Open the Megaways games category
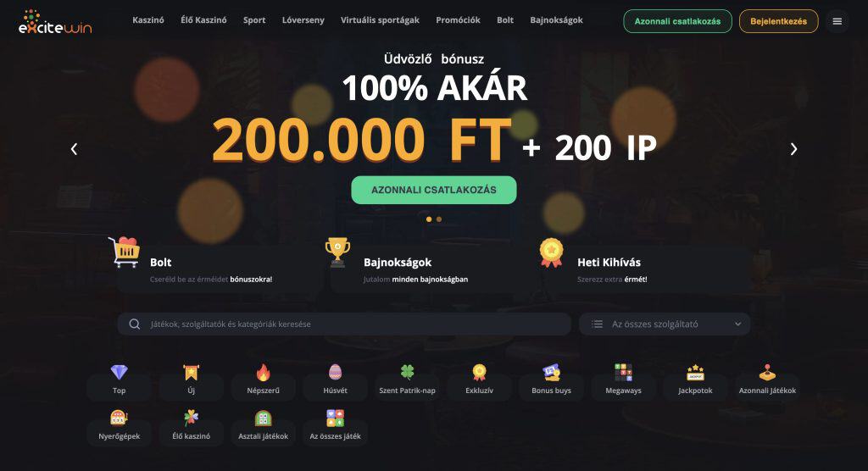This screenshot has height=471, width=868. [x=623, y=381]
